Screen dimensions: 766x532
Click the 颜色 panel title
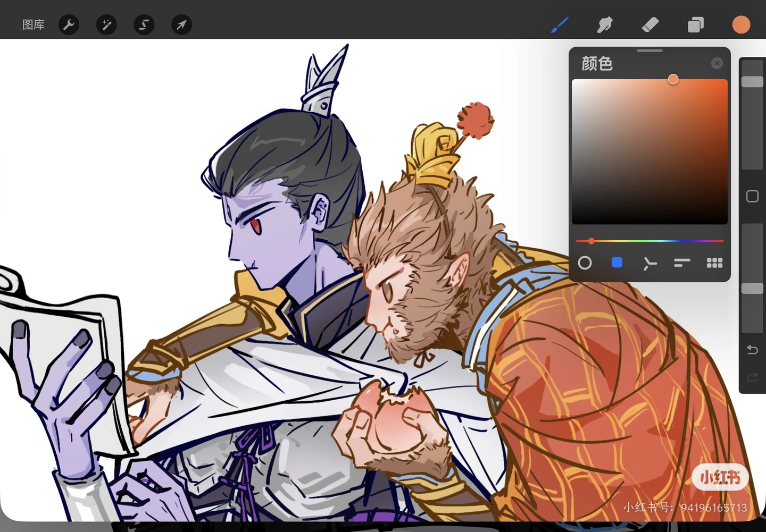click(597, 64)
